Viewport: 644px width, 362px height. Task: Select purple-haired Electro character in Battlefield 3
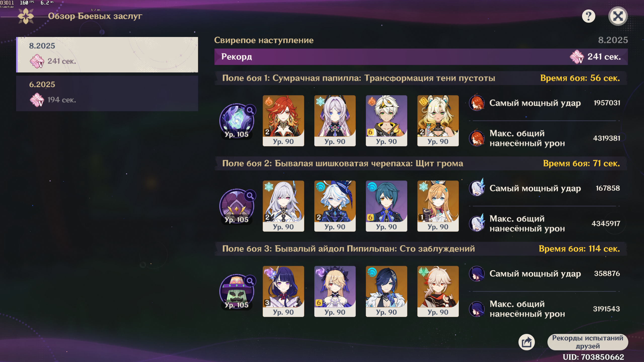(x=283, y=291)
